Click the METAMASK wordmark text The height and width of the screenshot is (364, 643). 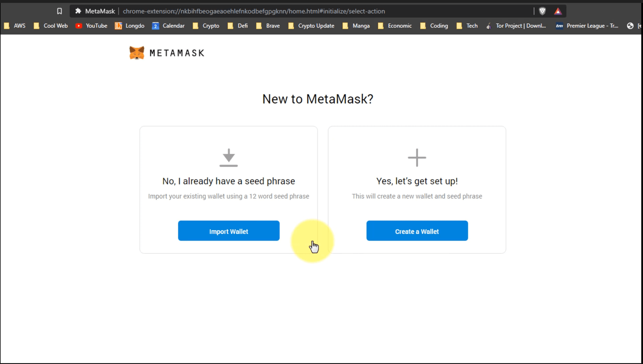pos(177,53)
